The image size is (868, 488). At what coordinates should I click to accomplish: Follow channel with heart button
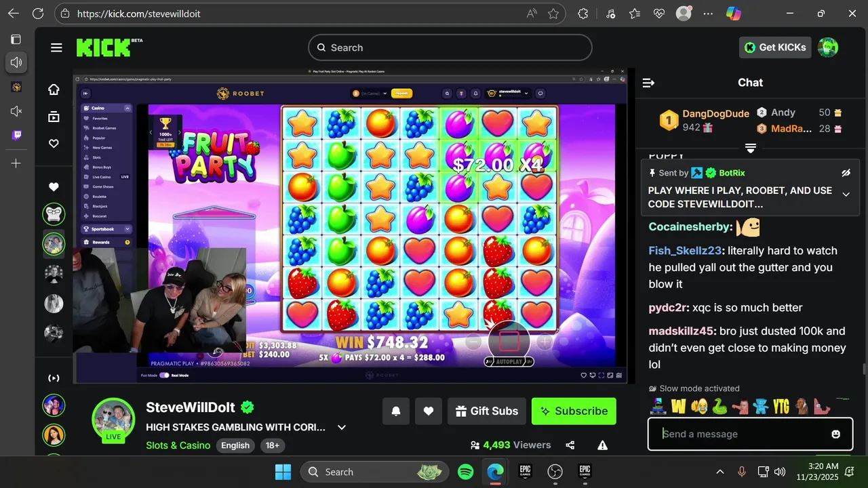(429, 411)
